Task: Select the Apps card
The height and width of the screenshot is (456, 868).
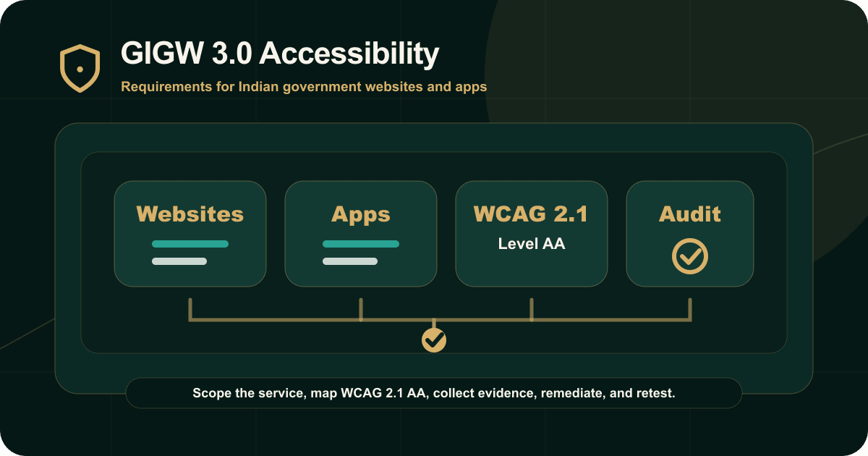Action: [x=361, y=234]
